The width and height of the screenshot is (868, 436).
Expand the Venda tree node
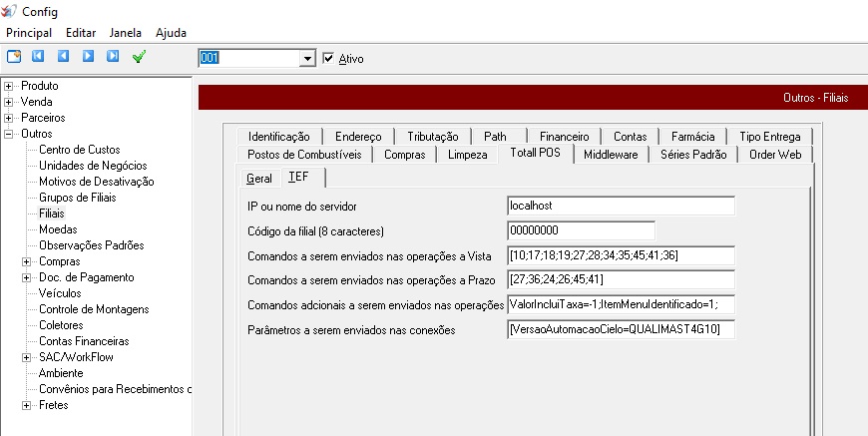pos(8,103)
